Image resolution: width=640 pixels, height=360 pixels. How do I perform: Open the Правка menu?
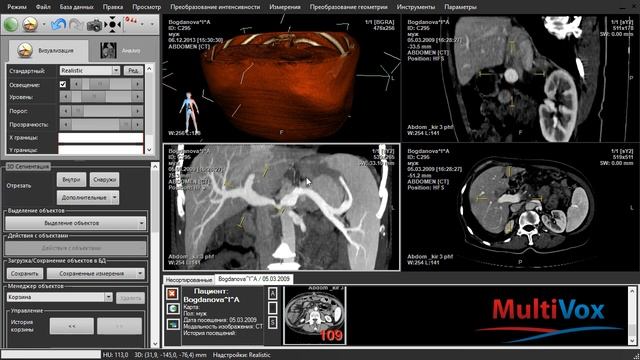point(113,7)
